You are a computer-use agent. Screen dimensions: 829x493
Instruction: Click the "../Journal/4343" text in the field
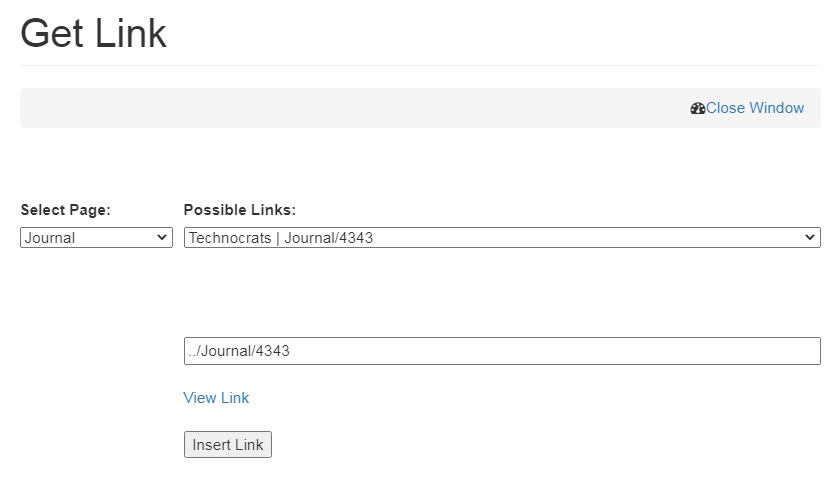[x=240, y=351]
